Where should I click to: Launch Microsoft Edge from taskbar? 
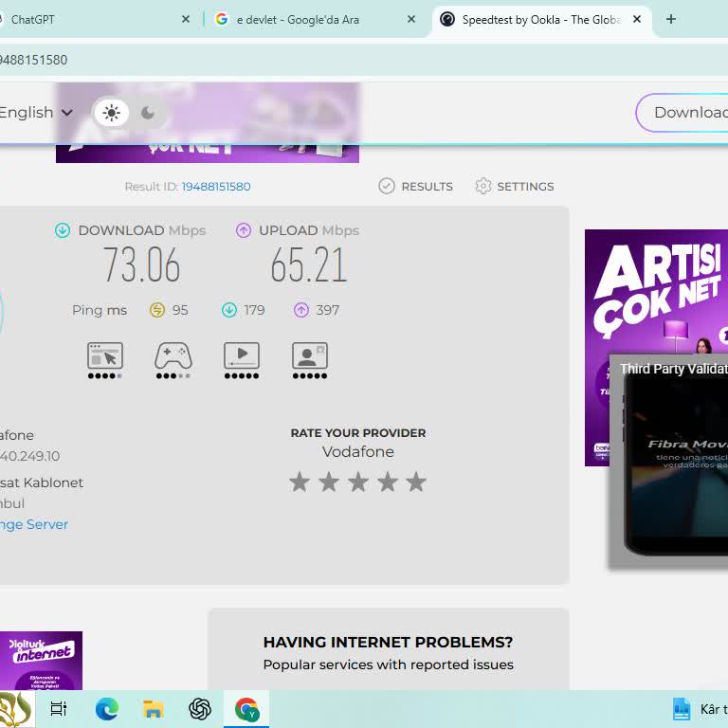[107, 709]
